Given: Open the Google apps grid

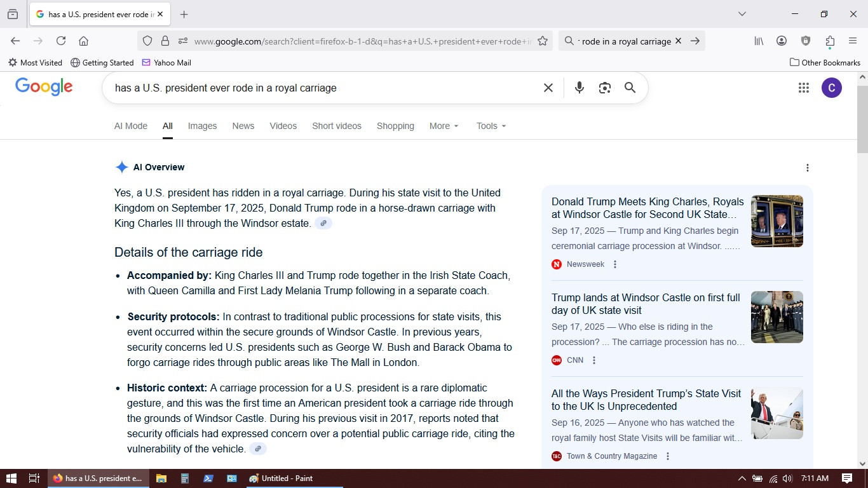Looking at the screenshot, I should pos(803,88).
